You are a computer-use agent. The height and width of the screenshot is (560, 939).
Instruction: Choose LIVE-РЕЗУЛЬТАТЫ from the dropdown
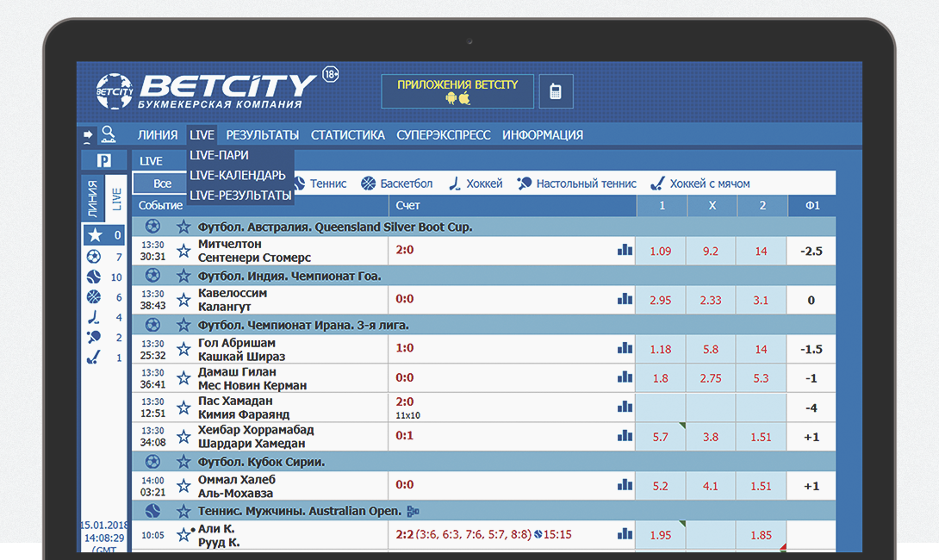coord(240,196)
